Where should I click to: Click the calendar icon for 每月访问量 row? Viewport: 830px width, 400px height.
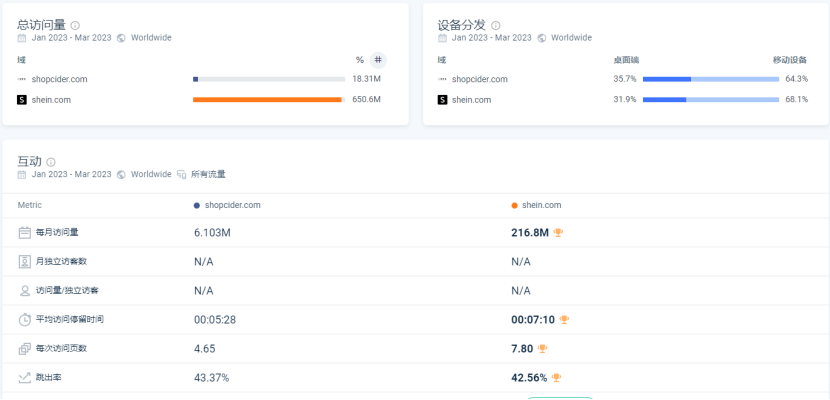25,232
